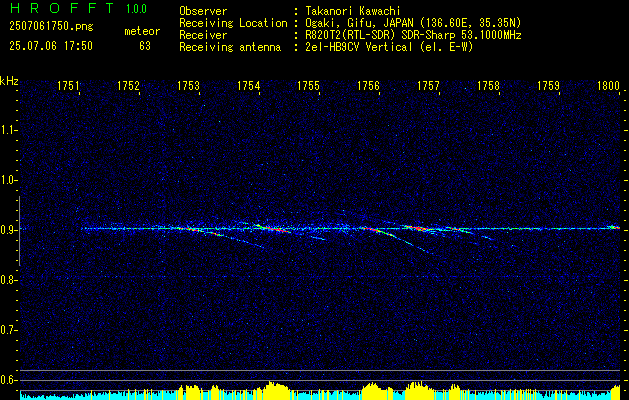Click the 1754 time marker
The width and height of the screenshot is (629, 400).
point(248,86)
